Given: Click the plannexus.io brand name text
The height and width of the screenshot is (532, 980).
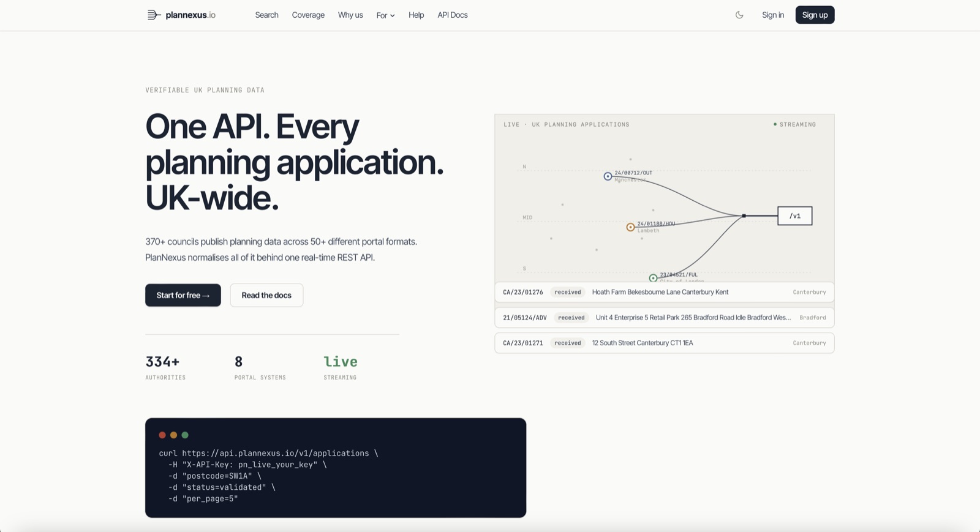Looking at the screenshot, I should point(190,15).
